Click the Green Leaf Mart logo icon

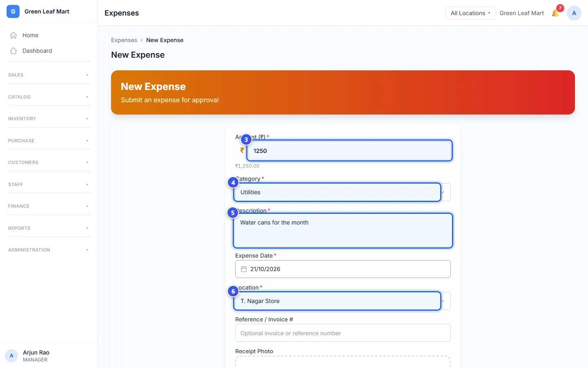tap(13, 11)
